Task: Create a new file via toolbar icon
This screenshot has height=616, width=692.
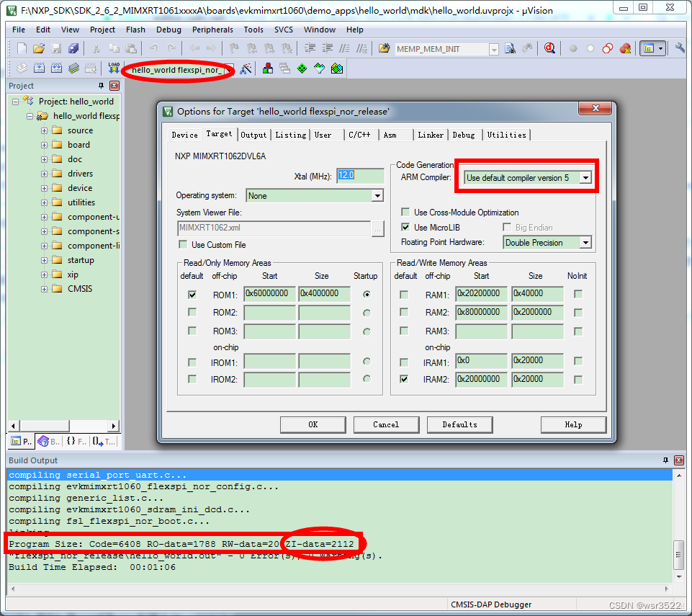Action: tap(22, 48)
